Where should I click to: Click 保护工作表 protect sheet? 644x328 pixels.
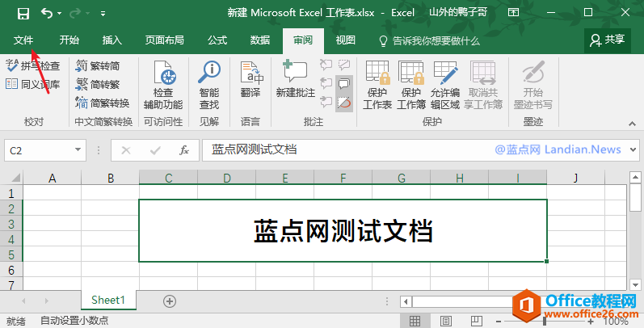pyautogui.click(x=377, y=85)
